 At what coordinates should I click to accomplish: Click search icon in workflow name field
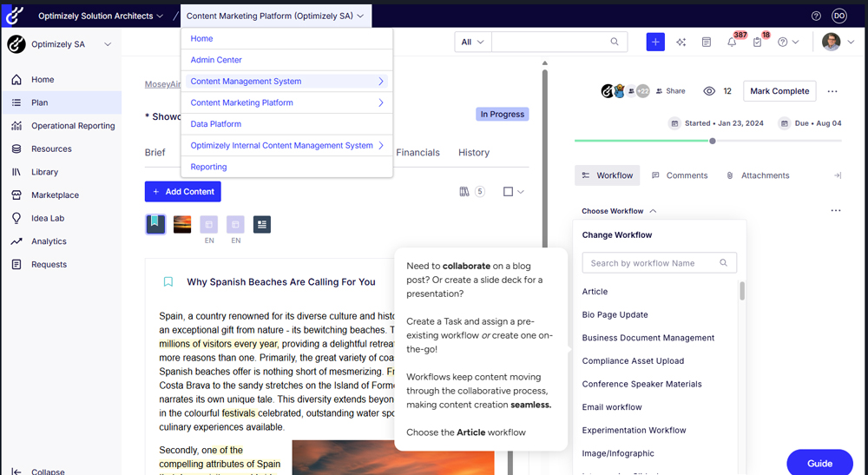point(724,263)
